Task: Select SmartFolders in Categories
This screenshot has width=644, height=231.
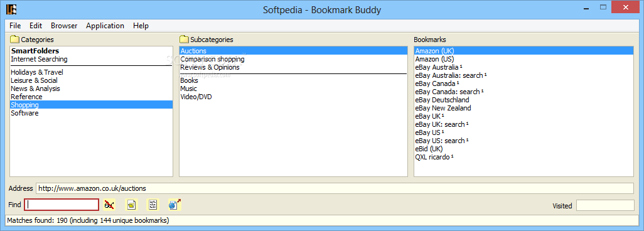Action: coord(91,51)
